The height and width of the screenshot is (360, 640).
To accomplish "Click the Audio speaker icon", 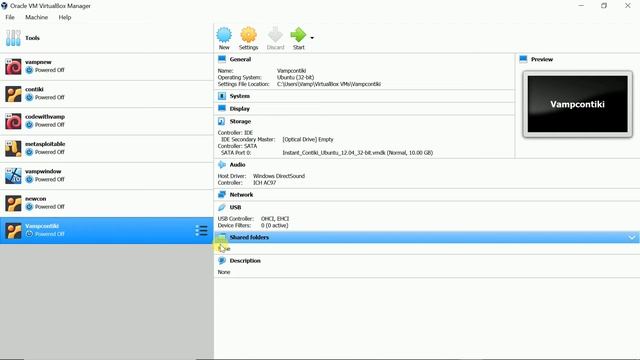I will point(222,164).
